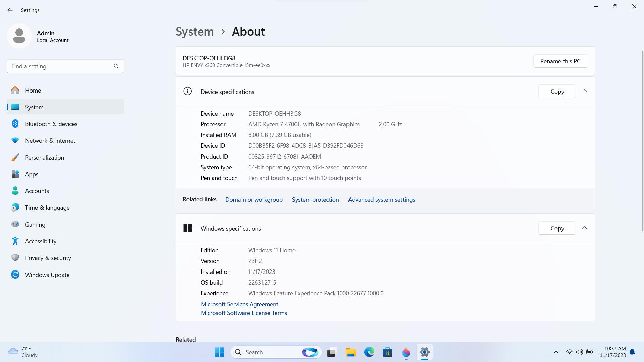
Task: Click System in breadcrumb
Action: [x=195, y=32]
